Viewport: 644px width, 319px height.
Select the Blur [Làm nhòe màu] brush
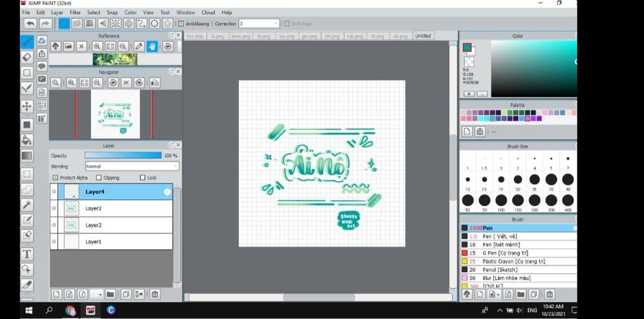518,278
